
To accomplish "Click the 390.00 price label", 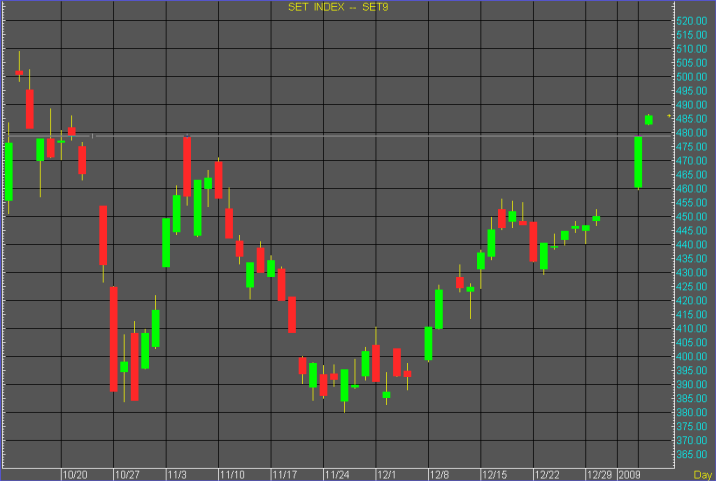I will click(692, 385).
